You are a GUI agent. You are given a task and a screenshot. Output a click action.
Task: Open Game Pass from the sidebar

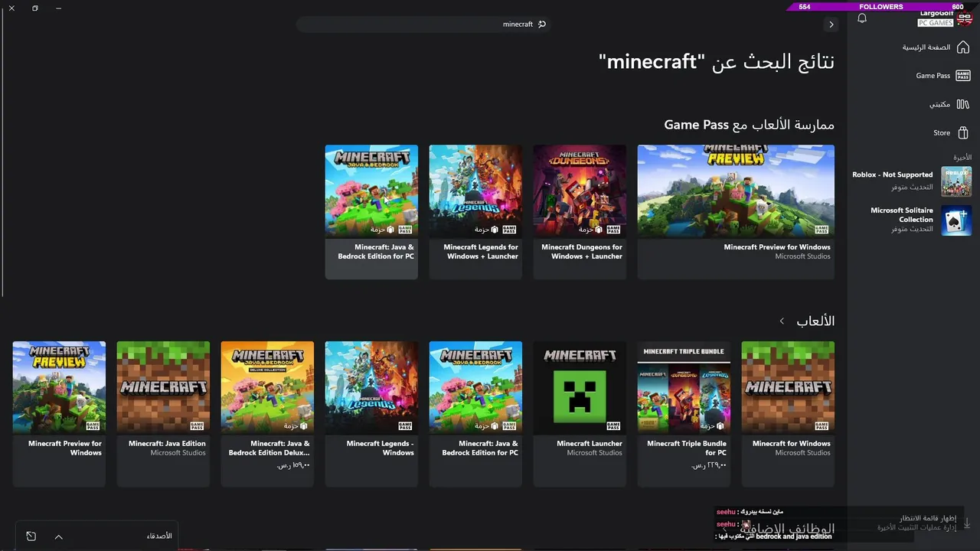pos(942,76)
